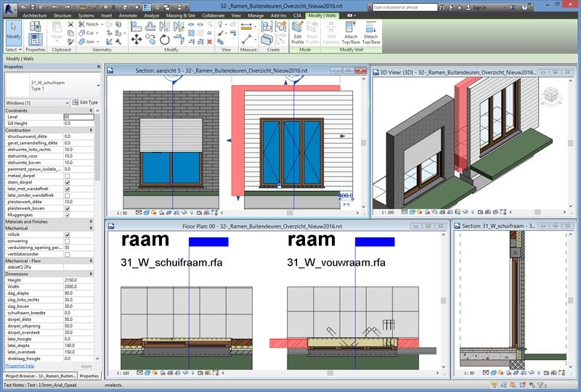The height and width of the screenshot is (392, 581).
Task: Click the Level value input field
Action: (x=78, y=117)
